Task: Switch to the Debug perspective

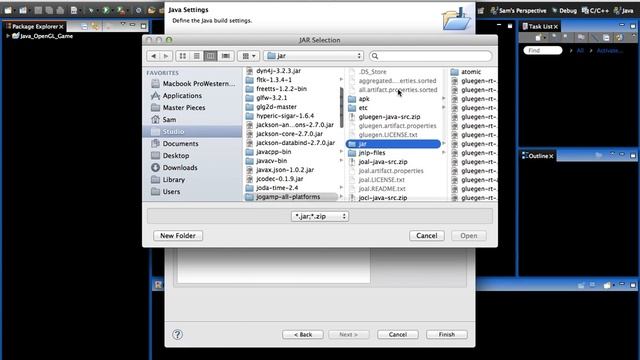Action: [564, 11]
